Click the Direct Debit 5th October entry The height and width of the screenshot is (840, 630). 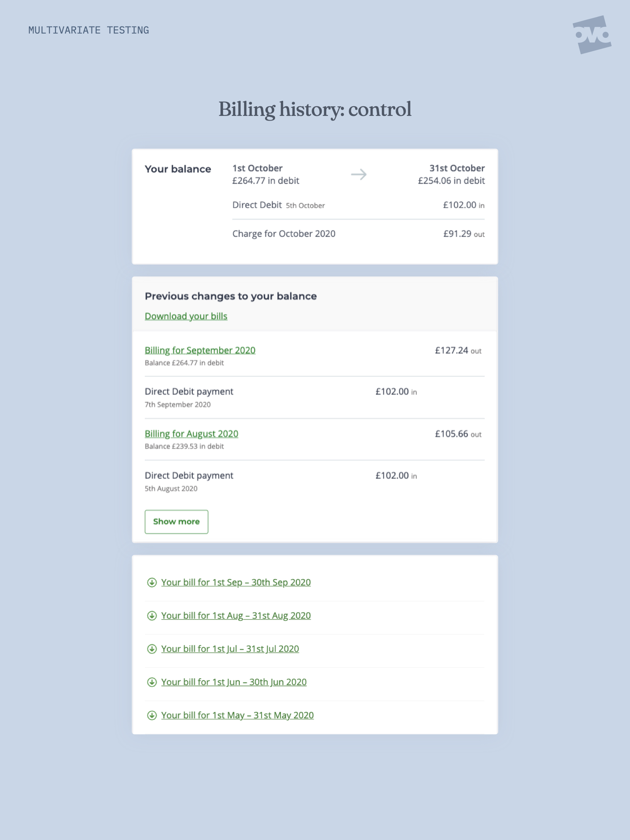point(278,205)
